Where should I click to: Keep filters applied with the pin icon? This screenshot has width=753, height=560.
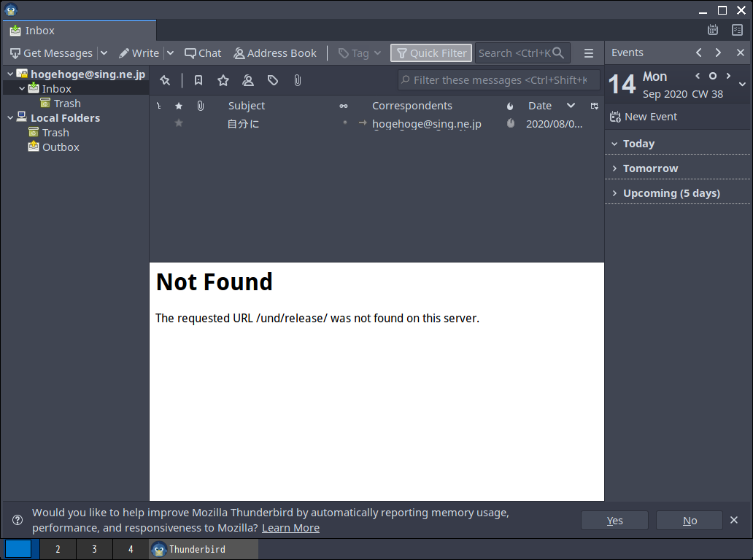165,80
